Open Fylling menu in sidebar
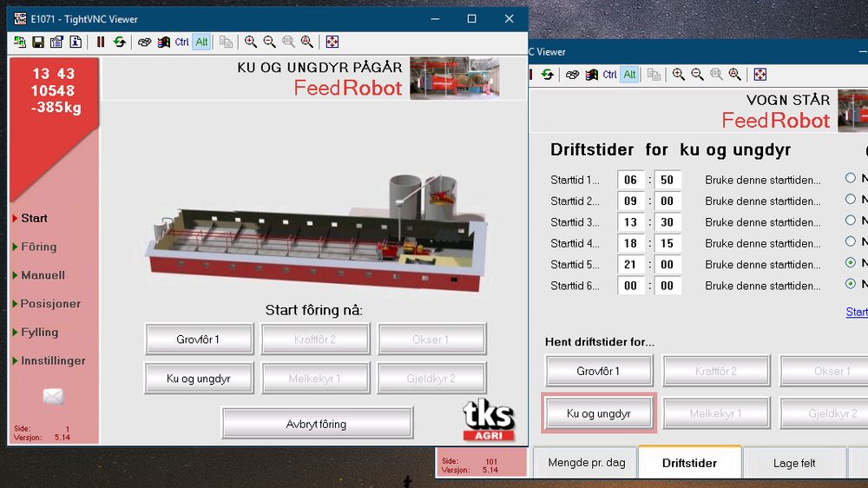868x488 pixels. [x=39, y=333]
